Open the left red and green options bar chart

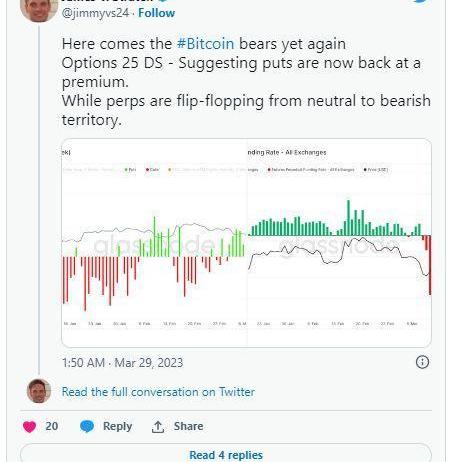[154, 243]
